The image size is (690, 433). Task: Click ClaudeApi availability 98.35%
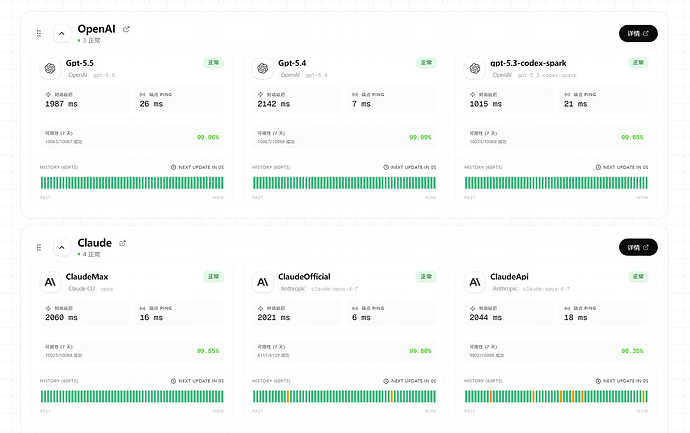pos(632,351)
